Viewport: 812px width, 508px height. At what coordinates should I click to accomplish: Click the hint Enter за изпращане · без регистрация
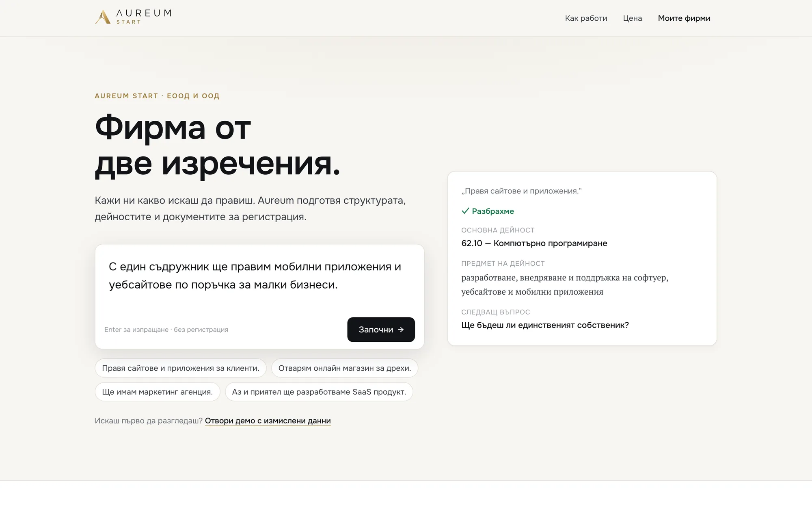tap(166, 330)
